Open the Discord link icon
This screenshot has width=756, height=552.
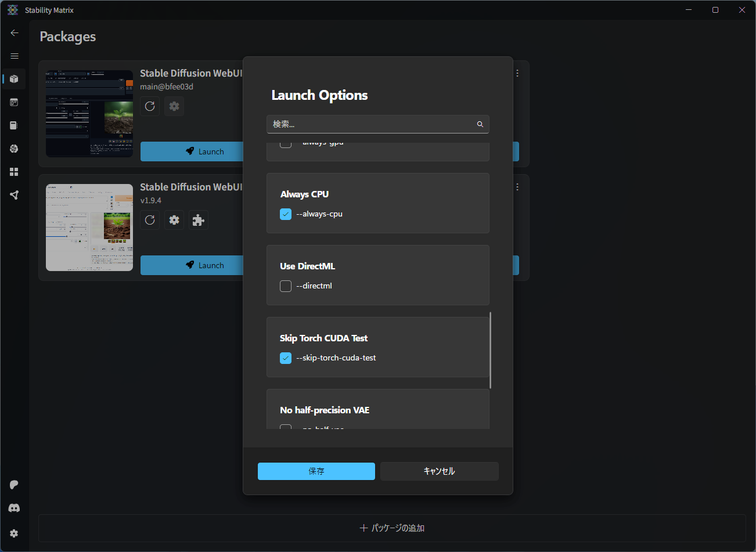15,508
